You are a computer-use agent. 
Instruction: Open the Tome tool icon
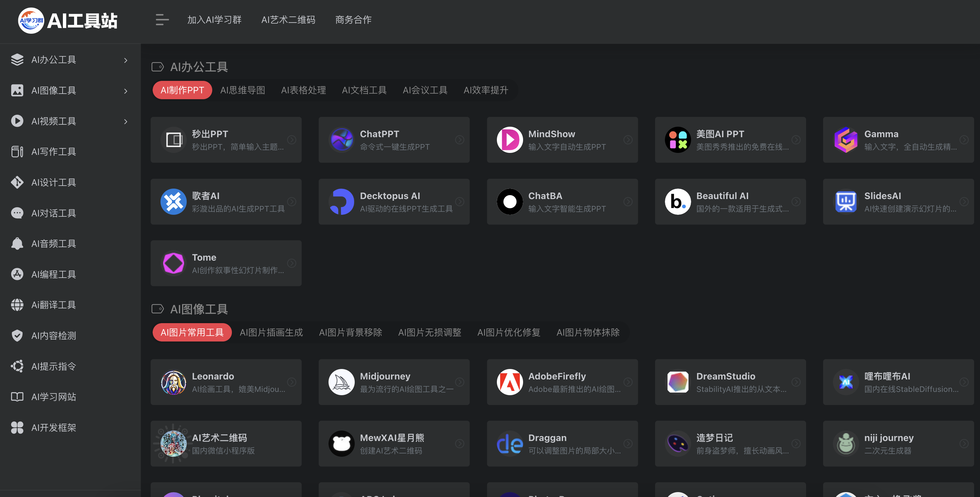pyautogui.click(x=174, y=263)
